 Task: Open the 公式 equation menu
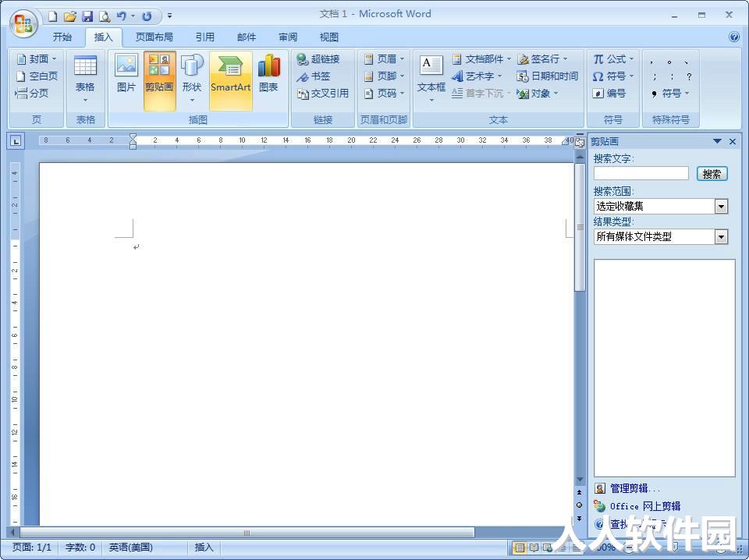coord(613,58)
